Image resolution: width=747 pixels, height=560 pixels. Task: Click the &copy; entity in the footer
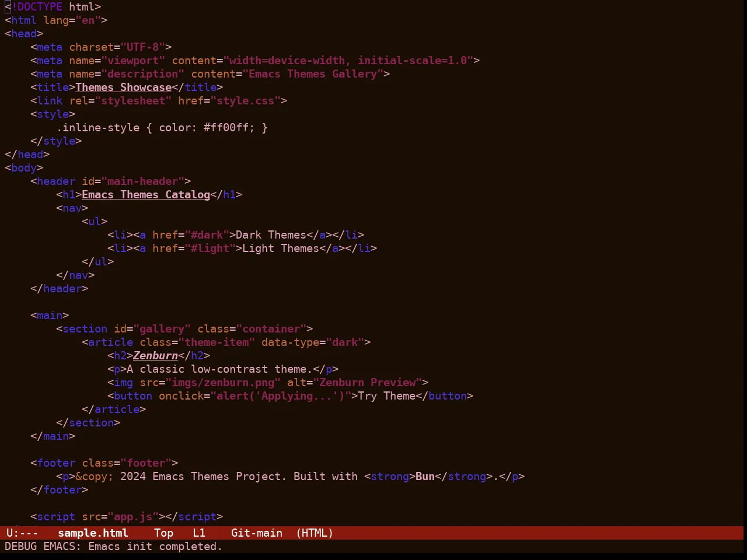pyautogui.click(x=95, y=476)
